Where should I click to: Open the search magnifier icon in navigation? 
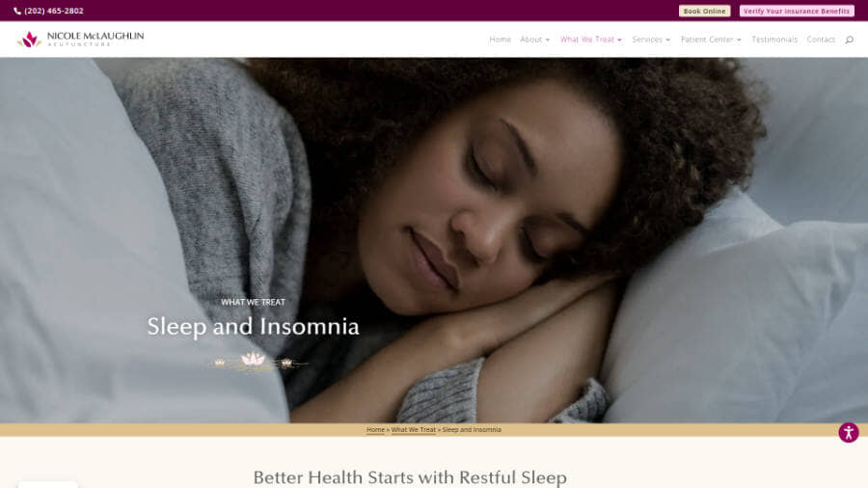pyautogui.click(x=849, y=40)
